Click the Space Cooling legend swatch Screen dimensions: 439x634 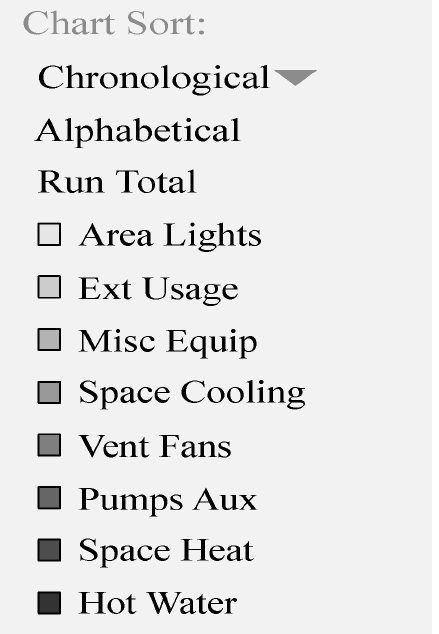pyautogui.click(x=49, y=392)
